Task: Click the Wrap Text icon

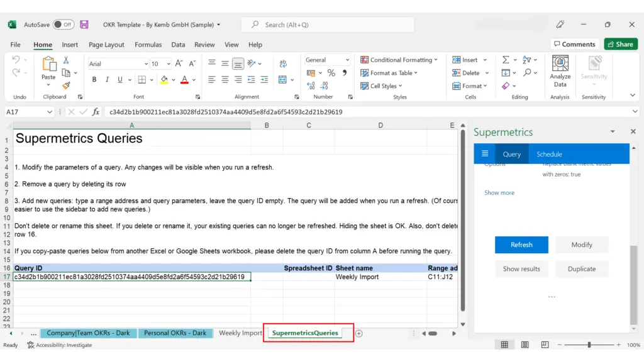Action: tap(283, 63)
